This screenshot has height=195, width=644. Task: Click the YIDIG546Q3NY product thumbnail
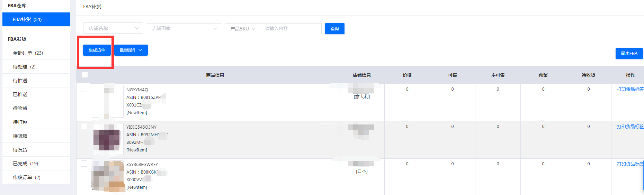click(x=107, y=139)
